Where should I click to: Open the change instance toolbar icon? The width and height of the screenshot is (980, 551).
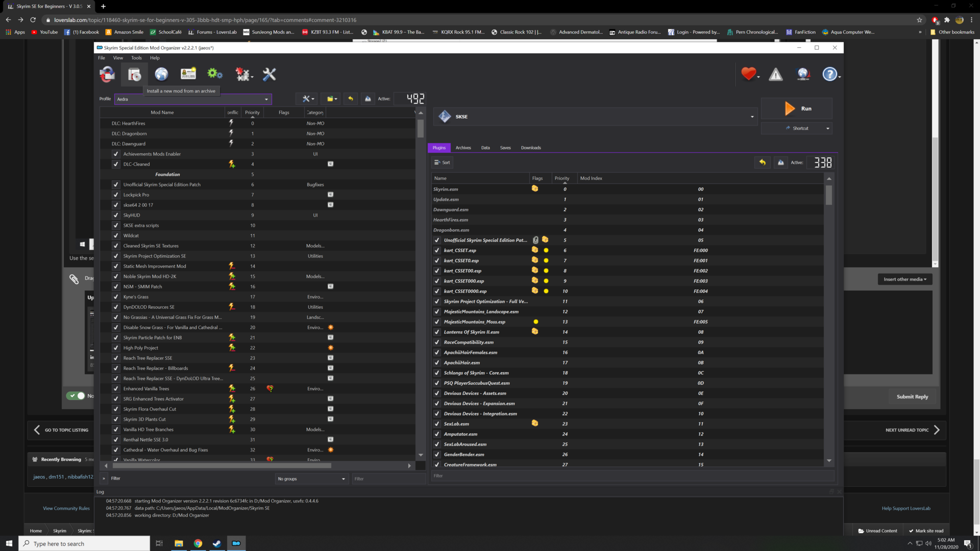(x=107, y=74)
